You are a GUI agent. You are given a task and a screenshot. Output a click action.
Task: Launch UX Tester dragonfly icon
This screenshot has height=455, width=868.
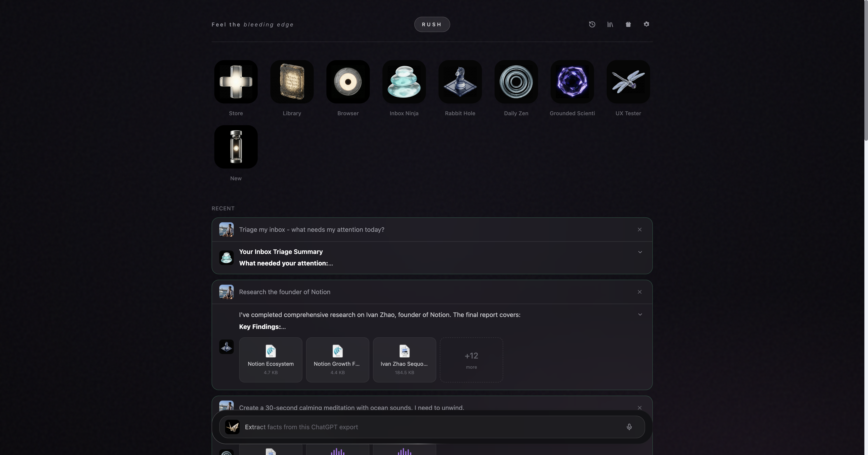coord(628,82)
